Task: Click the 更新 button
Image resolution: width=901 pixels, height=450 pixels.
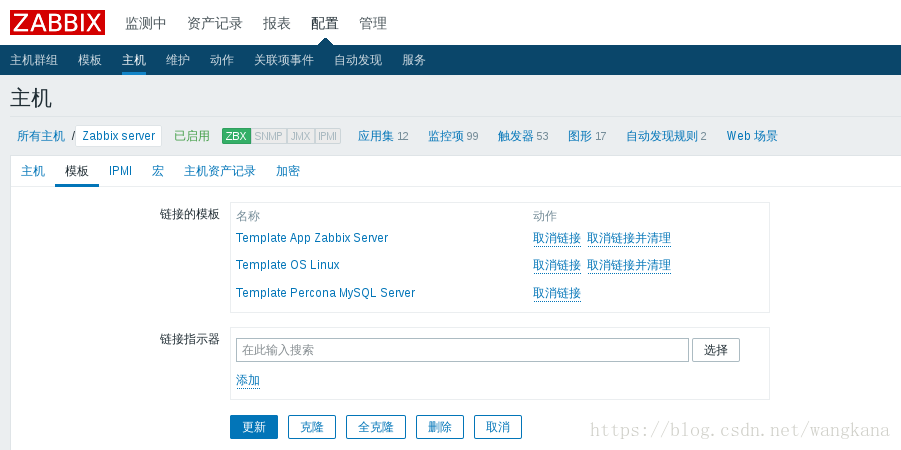Action: (x=254, y=427)
